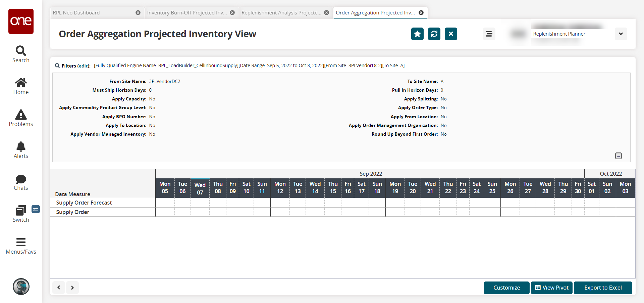Add page to favorites with star icon
The image size is (644, 303).
(x=417, y=34)
